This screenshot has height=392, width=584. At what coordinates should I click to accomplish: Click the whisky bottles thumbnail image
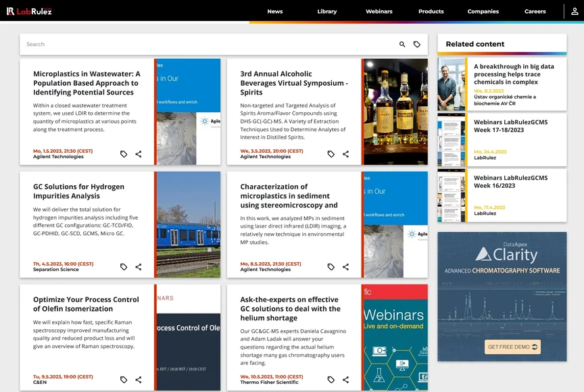click(x=395, y=112)
